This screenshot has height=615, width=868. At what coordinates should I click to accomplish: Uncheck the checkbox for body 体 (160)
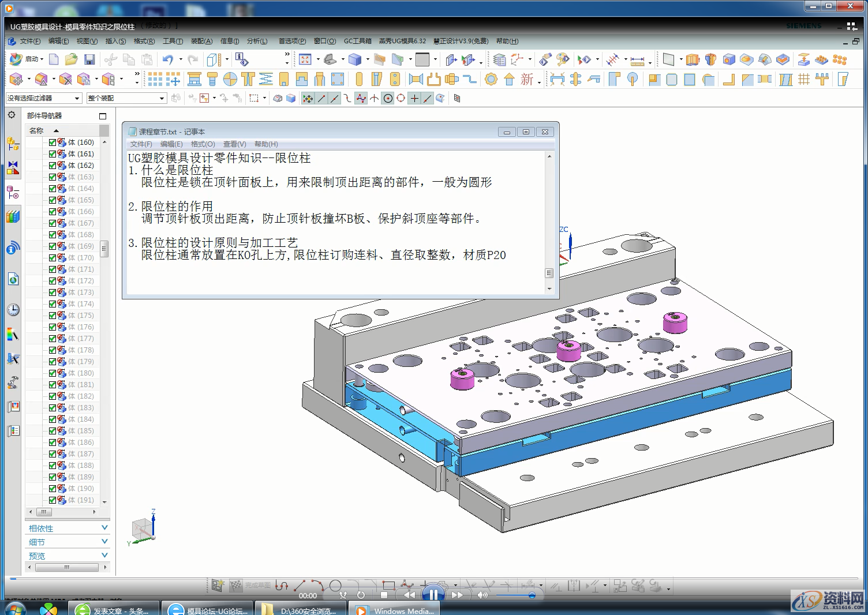(53, 142)
